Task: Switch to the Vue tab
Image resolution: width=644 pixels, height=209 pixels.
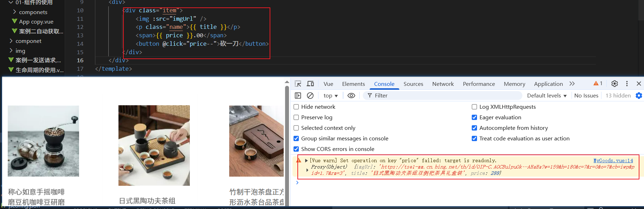Action: (x=328, y=84)
